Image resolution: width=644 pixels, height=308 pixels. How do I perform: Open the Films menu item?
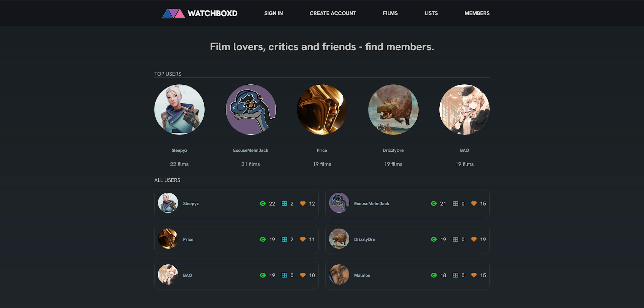pyautogui.click(x=390, y=13)
